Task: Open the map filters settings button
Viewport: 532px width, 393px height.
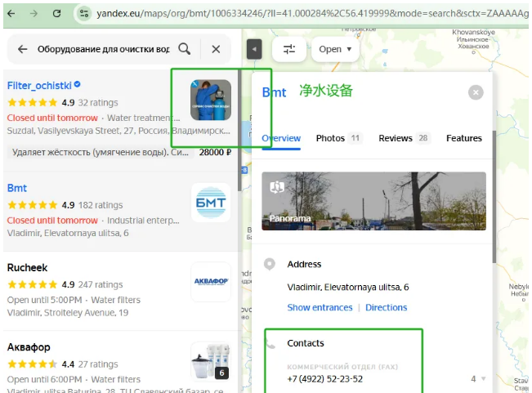Action: [x=289, y=49]
